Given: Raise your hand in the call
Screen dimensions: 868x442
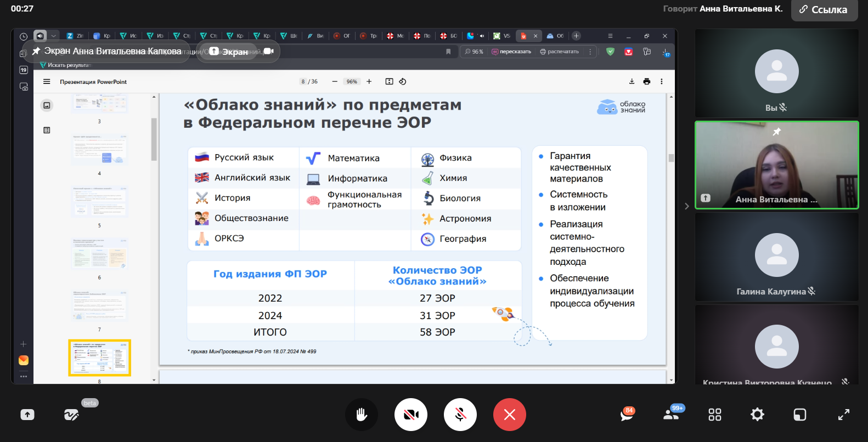Looking at the screenshot, I should click(x=361, y=415).
